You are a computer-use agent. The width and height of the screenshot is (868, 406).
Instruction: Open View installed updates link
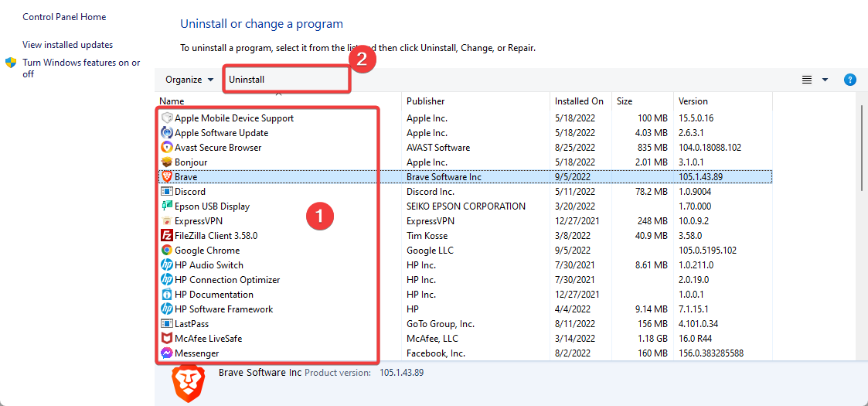click(x=67, y=45)
